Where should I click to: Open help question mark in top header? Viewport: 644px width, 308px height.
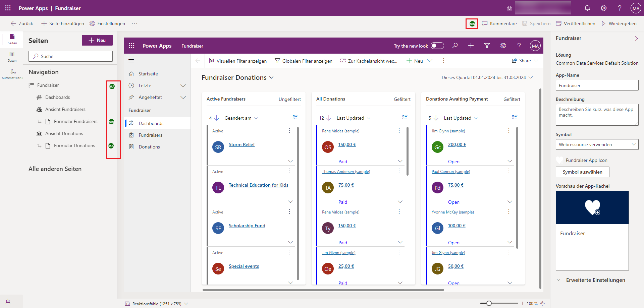click(620, 8)
